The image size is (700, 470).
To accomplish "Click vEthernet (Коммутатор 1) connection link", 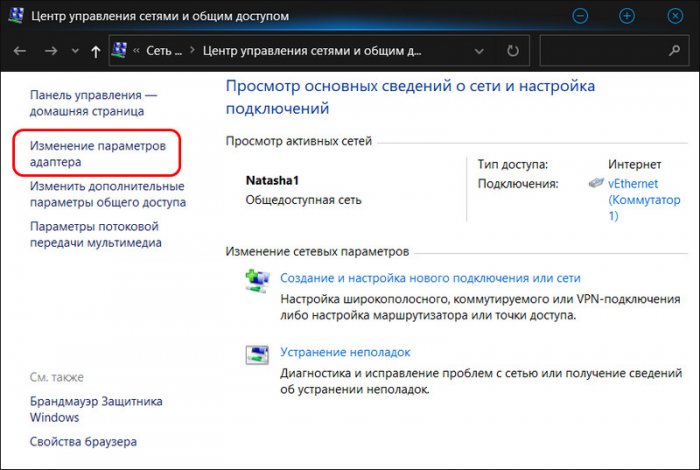I will pos(644,200).
